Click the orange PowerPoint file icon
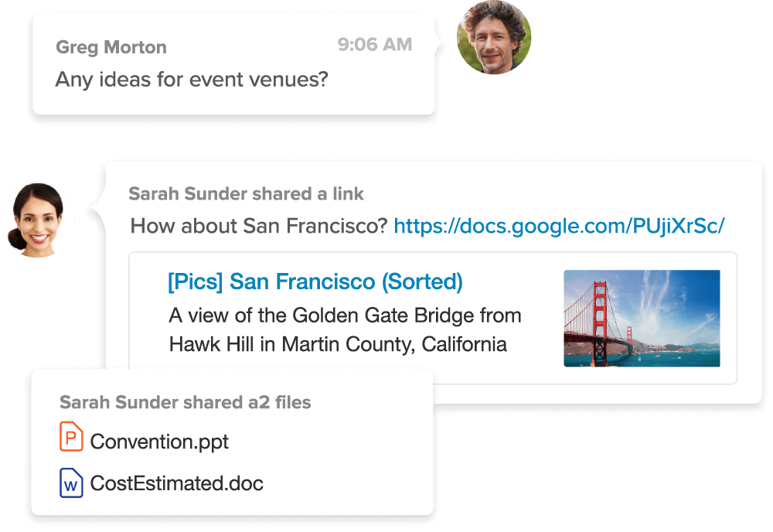The height and width of the screenshot is (532, 773). point(71,438)
